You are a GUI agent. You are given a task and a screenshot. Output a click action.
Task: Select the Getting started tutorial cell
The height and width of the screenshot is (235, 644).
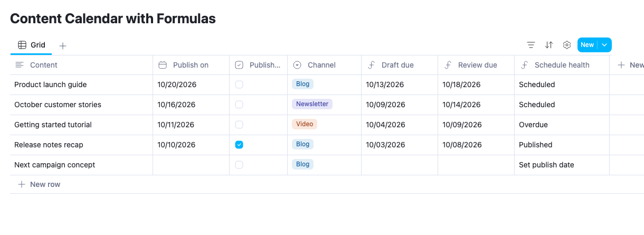tap(81, 125)
